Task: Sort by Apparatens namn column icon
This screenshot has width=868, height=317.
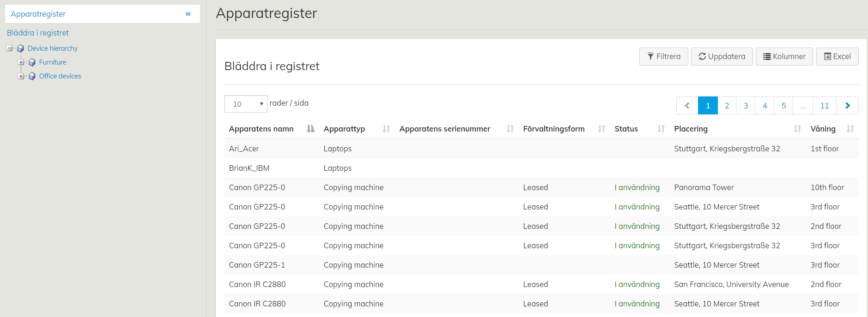Action: tap(310, 129)
